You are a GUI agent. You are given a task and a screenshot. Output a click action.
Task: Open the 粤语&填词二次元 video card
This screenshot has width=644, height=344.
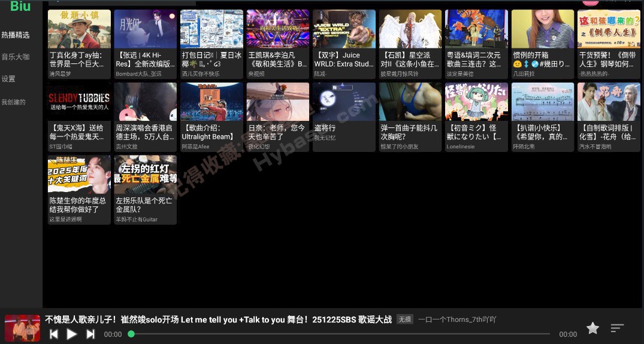tap(476, 44)
